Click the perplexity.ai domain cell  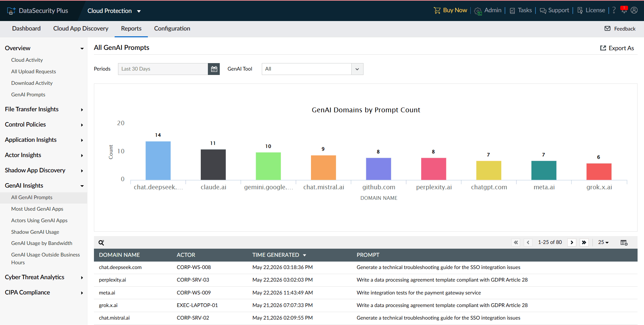(x=113, y=280)
